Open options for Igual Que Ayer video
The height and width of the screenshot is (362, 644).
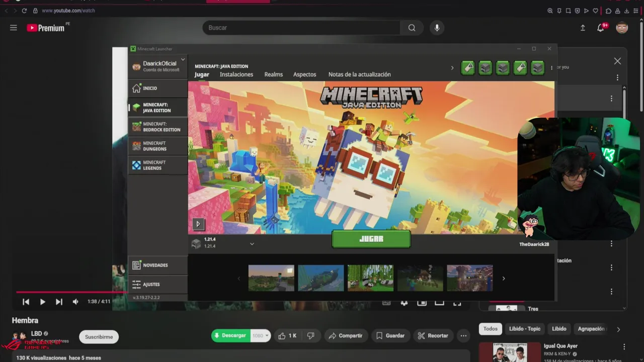[x=624, y=347]
